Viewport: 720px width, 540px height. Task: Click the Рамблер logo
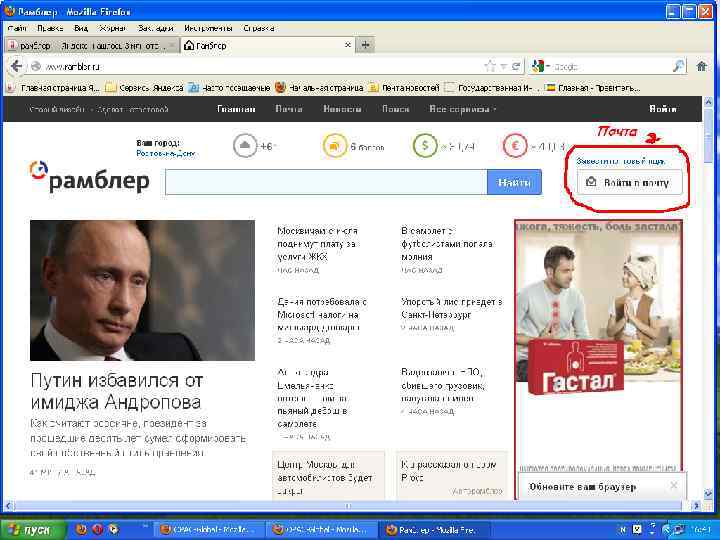point(90,177)
